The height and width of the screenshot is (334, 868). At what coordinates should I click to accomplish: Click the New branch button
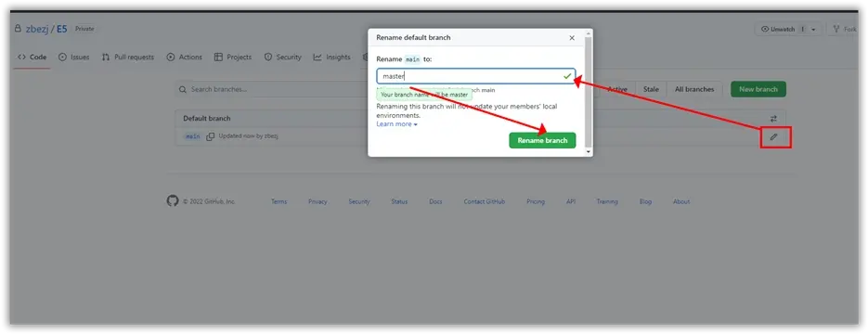click(758, 89)
